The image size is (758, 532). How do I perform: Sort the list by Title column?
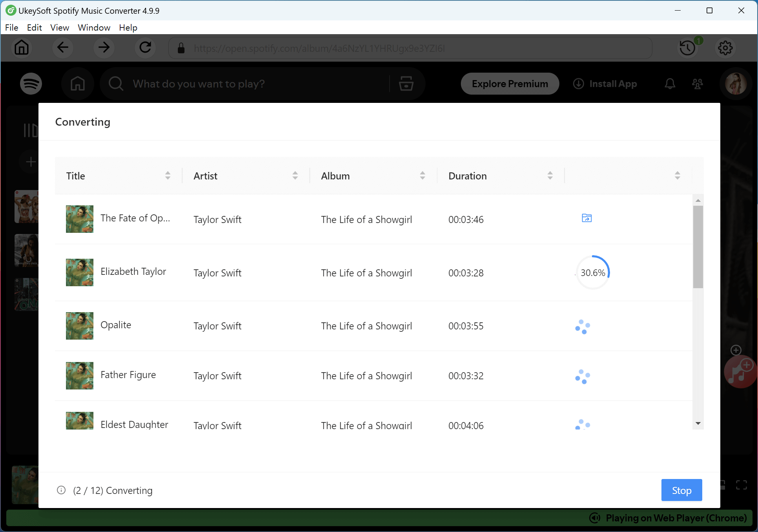click(x=168, y=176)
